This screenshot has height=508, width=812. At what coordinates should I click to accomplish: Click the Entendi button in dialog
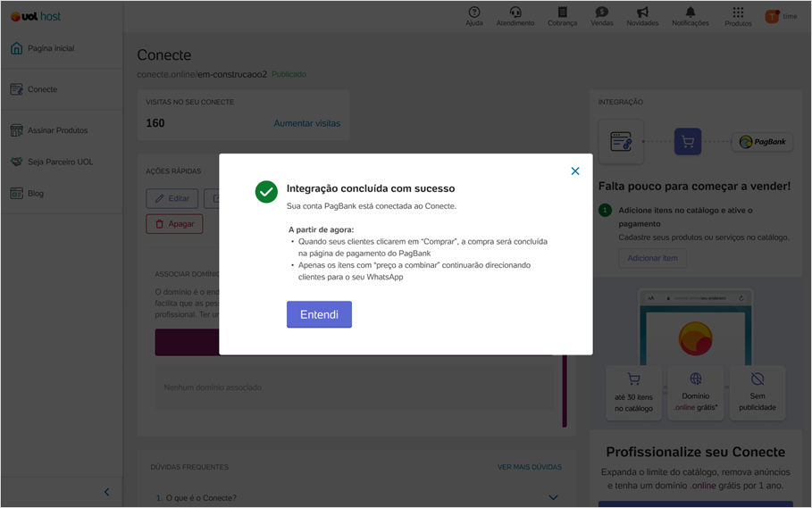click(319, 314)
